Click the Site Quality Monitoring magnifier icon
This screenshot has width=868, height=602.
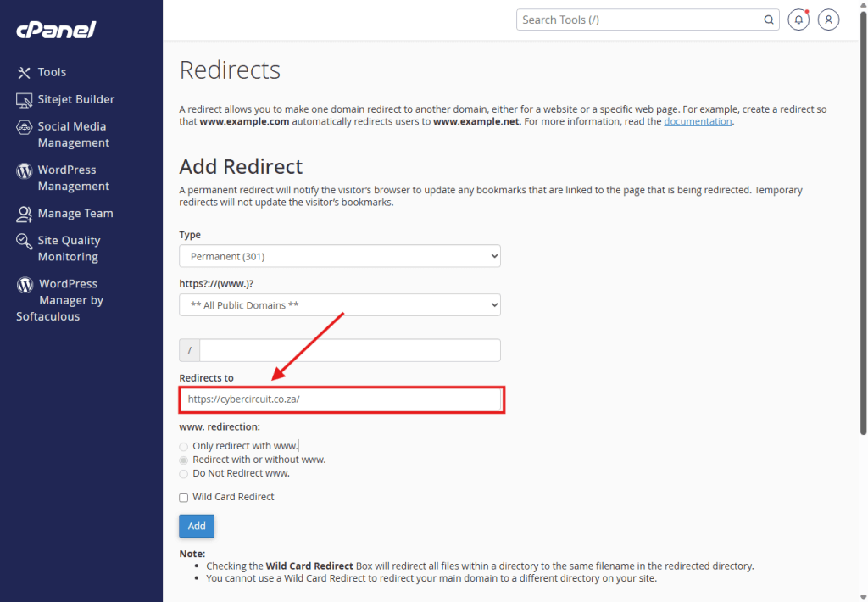24,242
